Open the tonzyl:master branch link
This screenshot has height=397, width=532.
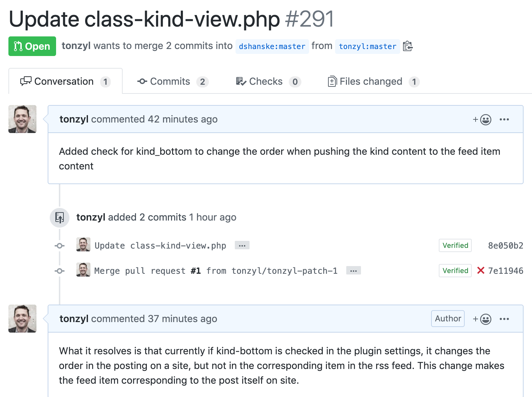(x=367, y=47)
